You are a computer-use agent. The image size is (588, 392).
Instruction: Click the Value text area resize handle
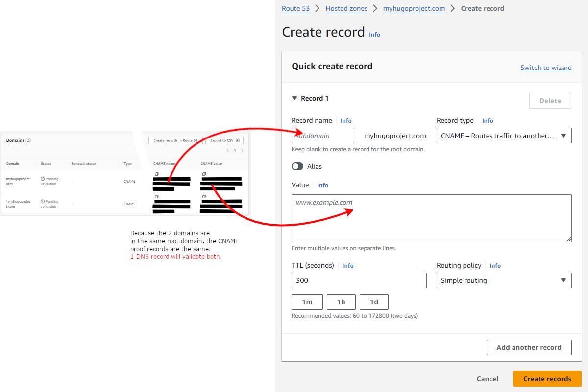569,239
